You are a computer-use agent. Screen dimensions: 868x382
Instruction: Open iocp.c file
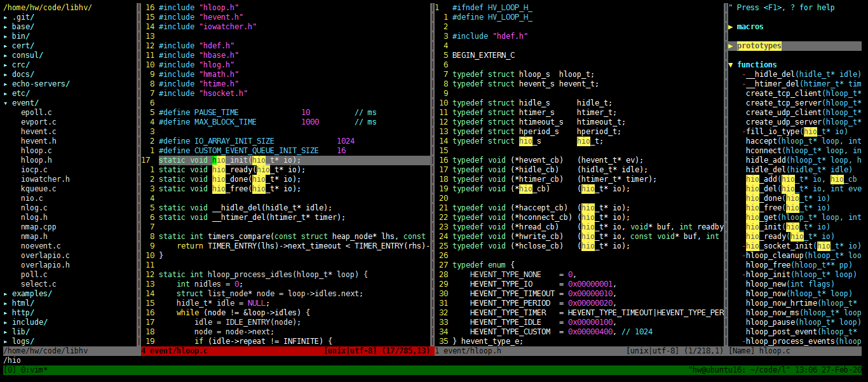point(34,170)
